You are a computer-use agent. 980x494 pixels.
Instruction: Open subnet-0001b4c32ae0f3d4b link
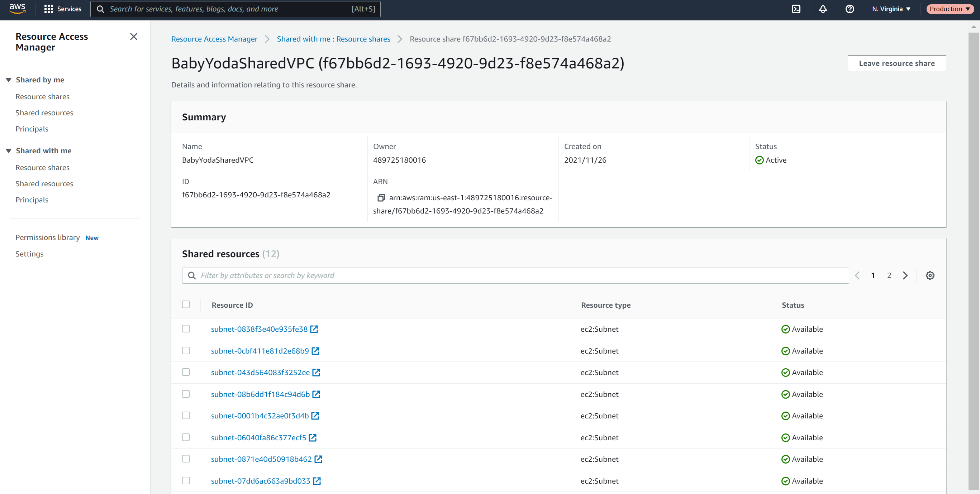pos(260,416)
